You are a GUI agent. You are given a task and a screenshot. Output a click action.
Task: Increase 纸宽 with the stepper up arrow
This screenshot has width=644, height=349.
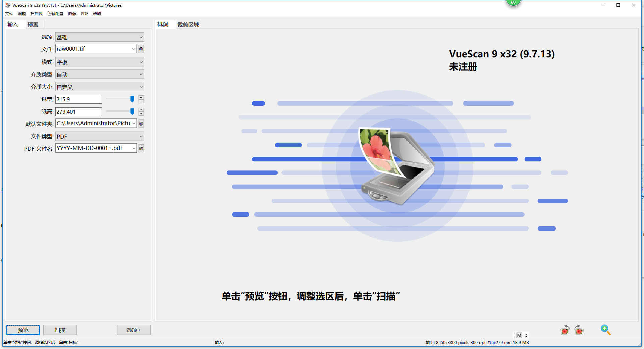[x=141, y=97]
